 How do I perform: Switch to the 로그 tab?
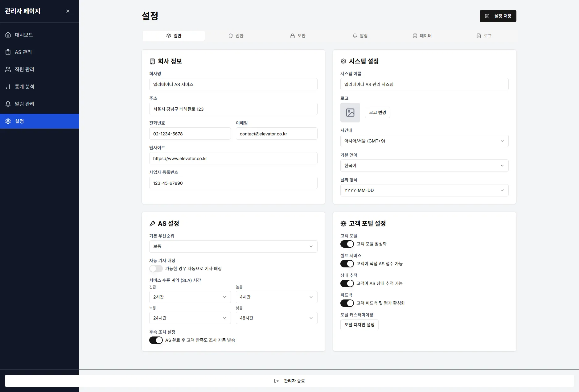click(484, 36)
